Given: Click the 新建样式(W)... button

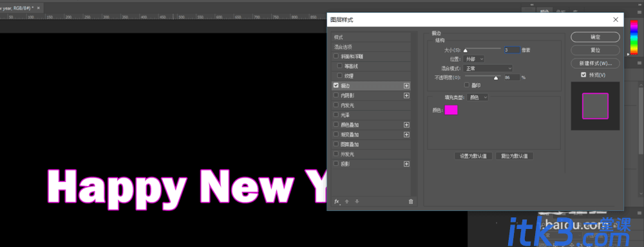Looking at the screenshot, I should [x=595, y=64].
